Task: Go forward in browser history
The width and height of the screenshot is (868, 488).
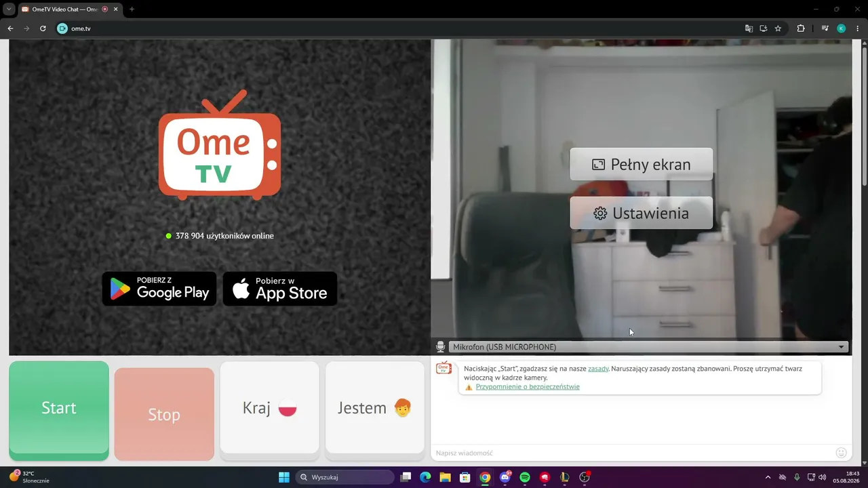Action: [26, 28]
